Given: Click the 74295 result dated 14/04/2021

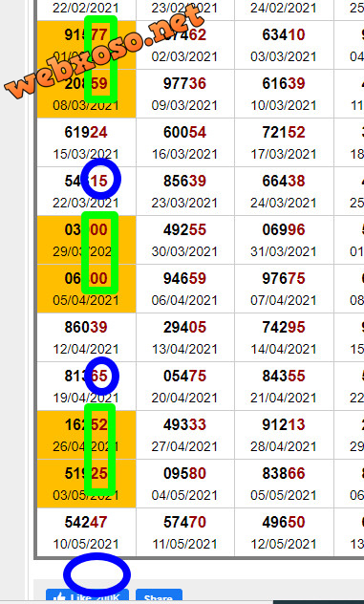Looking at the screenshot, I should (284, 337).
